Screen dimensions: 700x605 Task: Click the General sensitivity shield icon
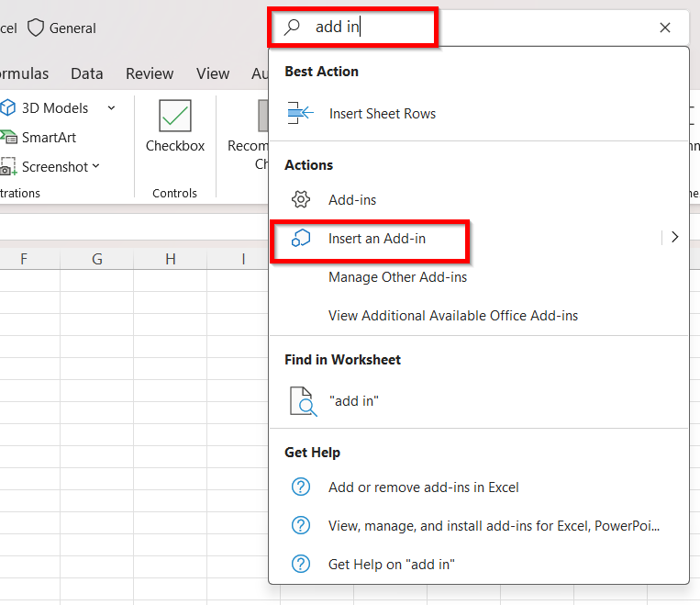click(35, 28)
